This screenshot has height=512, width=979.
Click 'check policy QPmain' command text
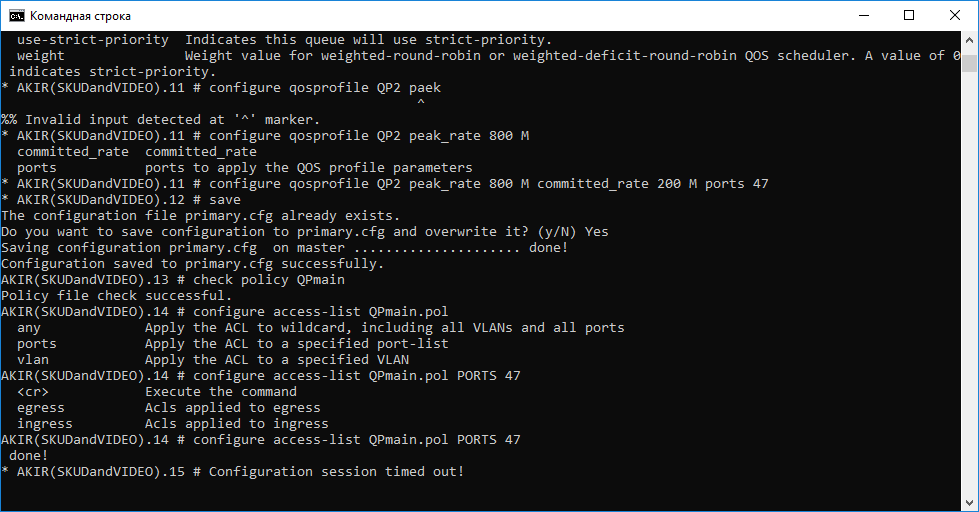pos(269,280)
